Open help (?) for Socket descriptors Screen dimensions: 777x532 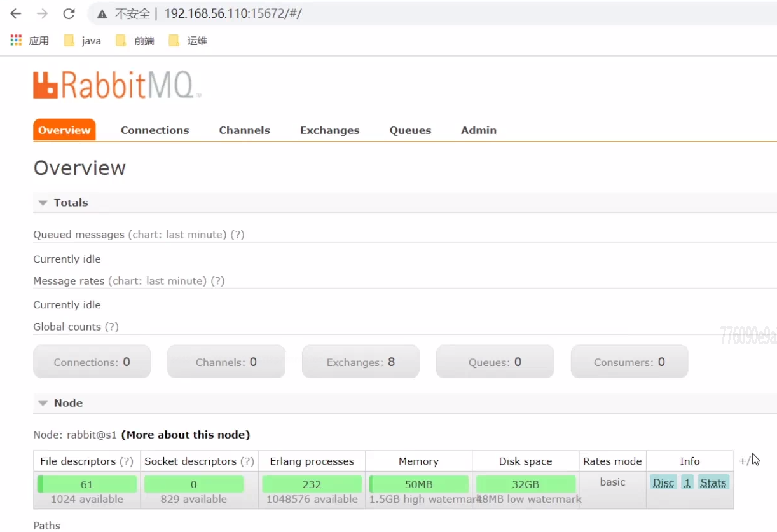point(247,461)
